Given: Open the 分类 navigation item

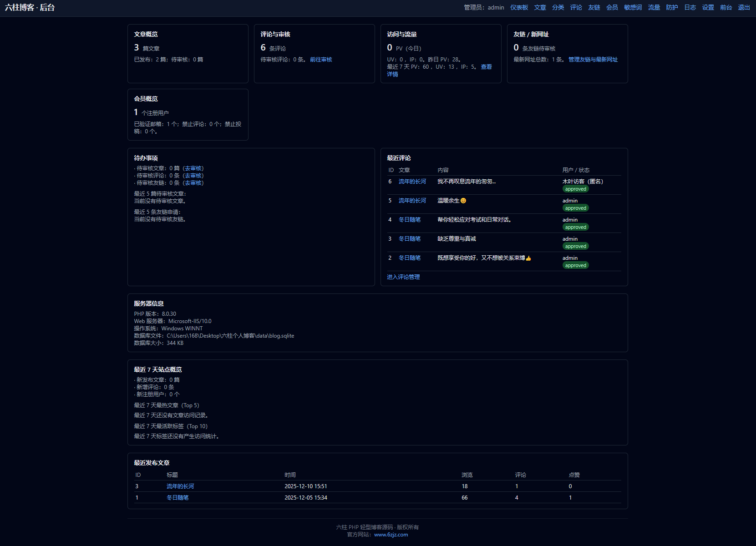Looking at the screenshot, I should click(x=558, y=7).
